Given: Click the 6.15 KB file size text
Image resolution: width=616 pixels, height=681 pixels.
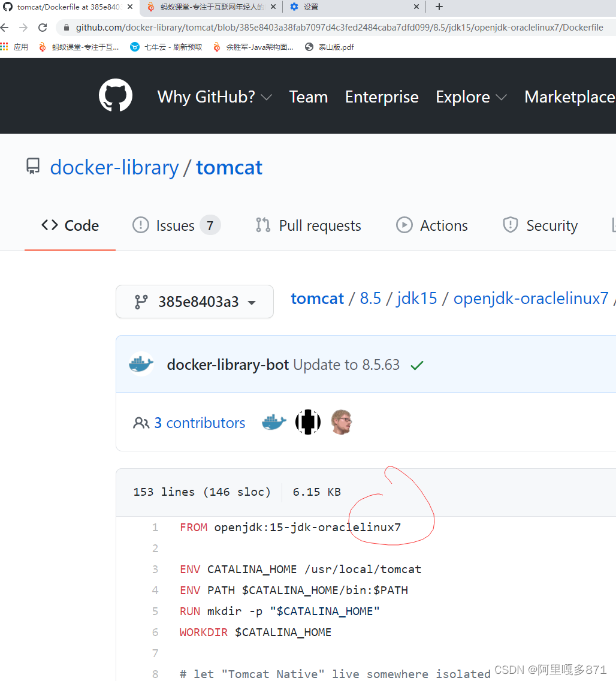Looking at the screenshot, I should click(x=316, y=492).
